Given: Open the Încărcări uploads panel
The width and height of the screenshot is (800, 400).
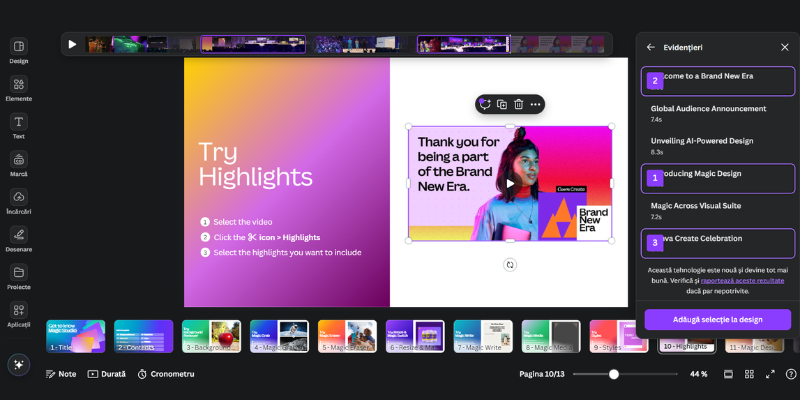Looking at the screenshot, I should [18, 201].
